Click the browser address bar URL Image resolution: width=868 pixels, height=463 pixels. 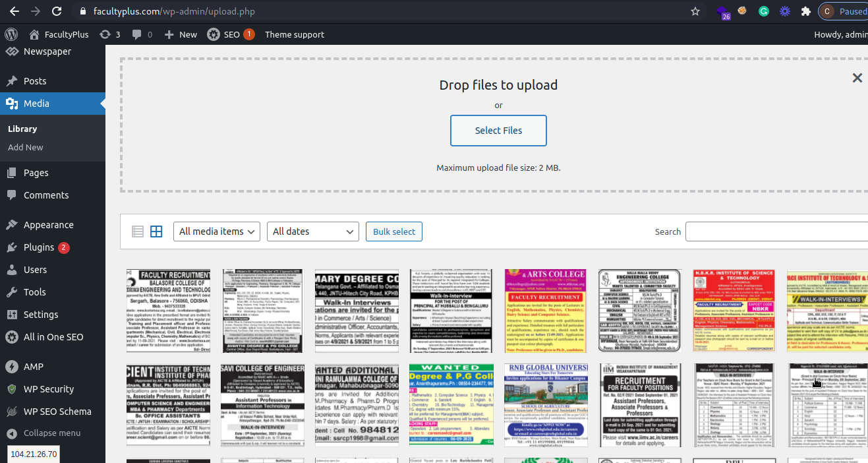[175, 11]
